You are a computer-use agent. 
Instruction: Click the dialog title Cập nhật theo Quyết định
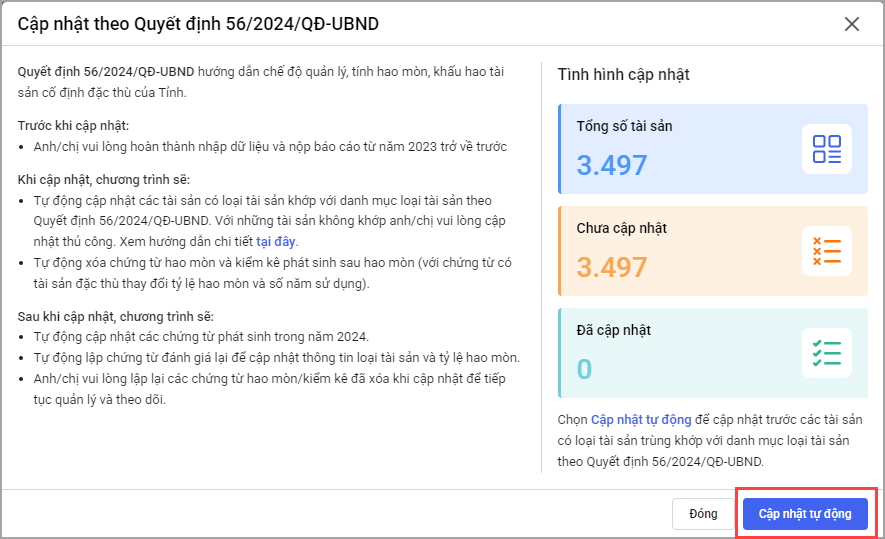(198, 24)
